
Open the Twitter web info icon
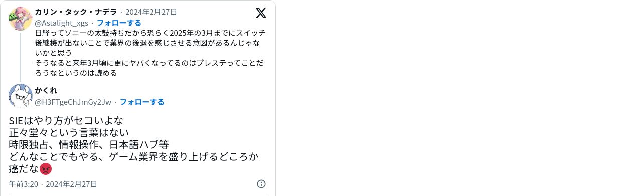click(x=261, y=184)
